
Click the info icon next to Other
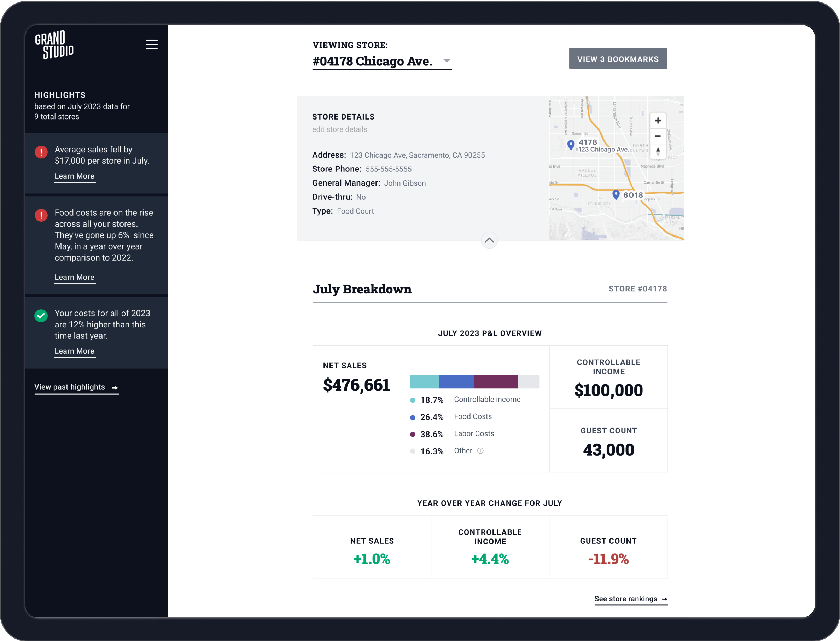(480, 450)
